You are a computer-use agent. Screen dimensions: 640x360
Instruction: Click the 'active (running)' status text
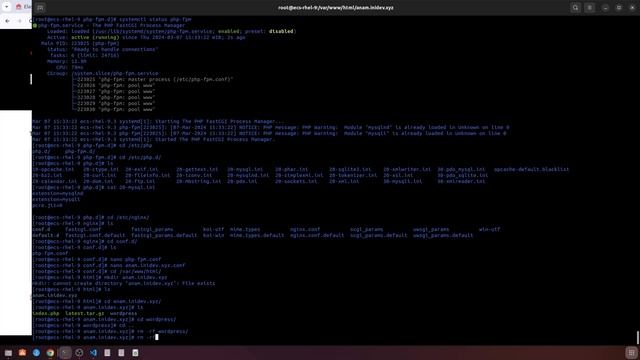coord(95,37)
